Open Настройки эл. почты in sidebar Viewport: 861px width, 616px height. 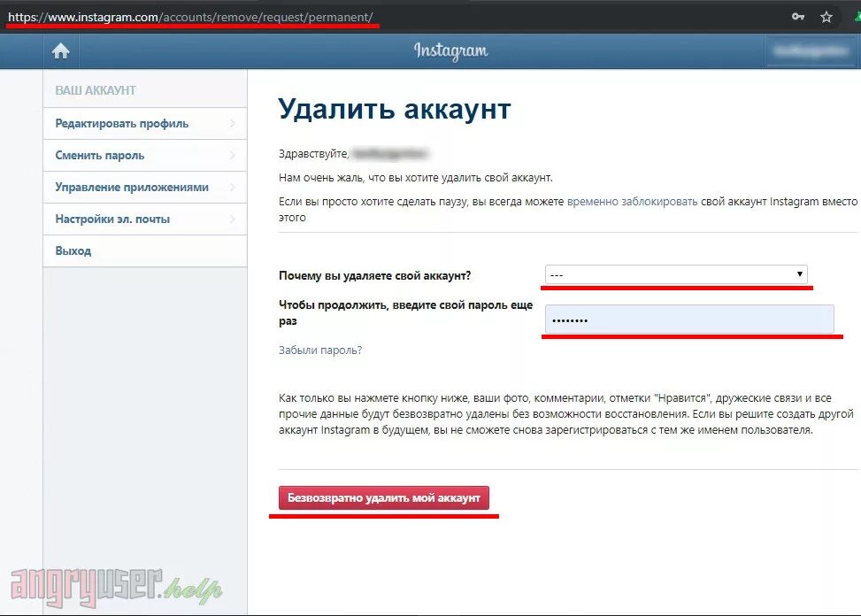point(145,219)
